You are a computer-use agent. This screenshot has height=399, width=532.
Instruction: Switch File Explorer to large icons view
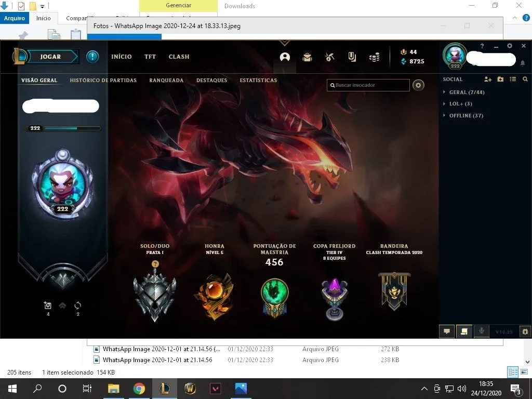pos(524,372)
